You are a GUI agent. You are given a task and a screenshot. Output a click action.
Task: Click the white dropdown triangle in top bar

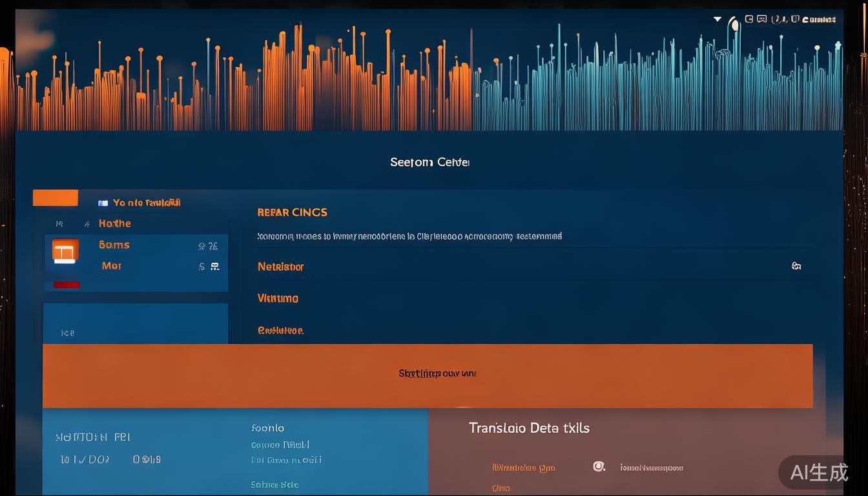(717, 19)
